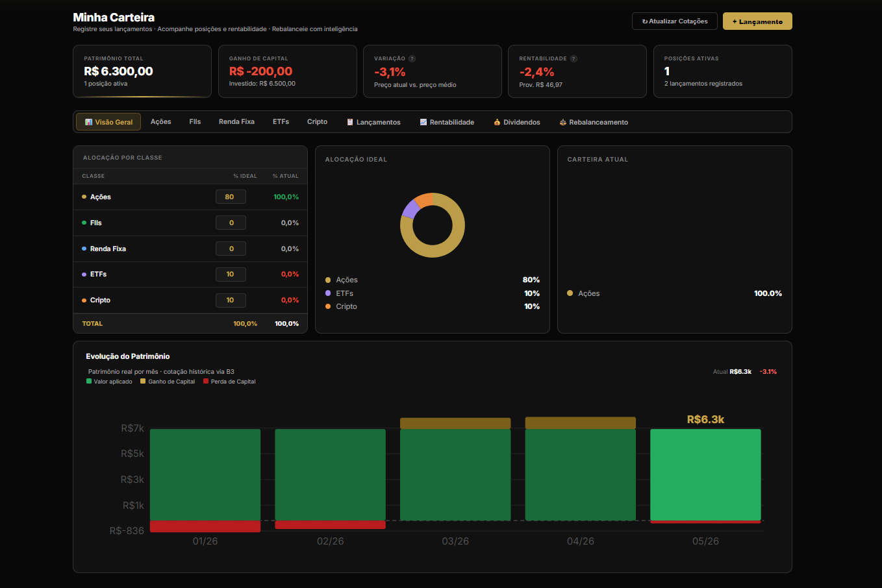Open the Rebalanceamento tab scales icon
This screenshot has width=882, height=588.
[563, 122]
